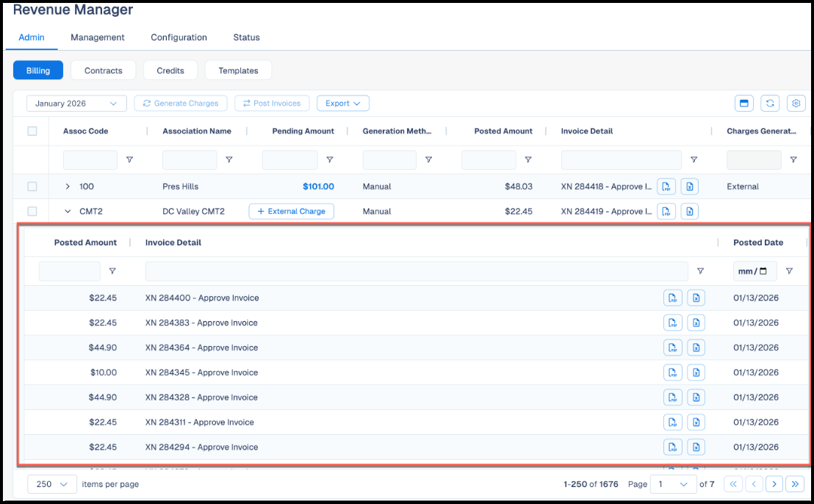The width and height of the screenshot is (814, 504).
Task: Filter the Generation Method column
Action: [429, 160]
